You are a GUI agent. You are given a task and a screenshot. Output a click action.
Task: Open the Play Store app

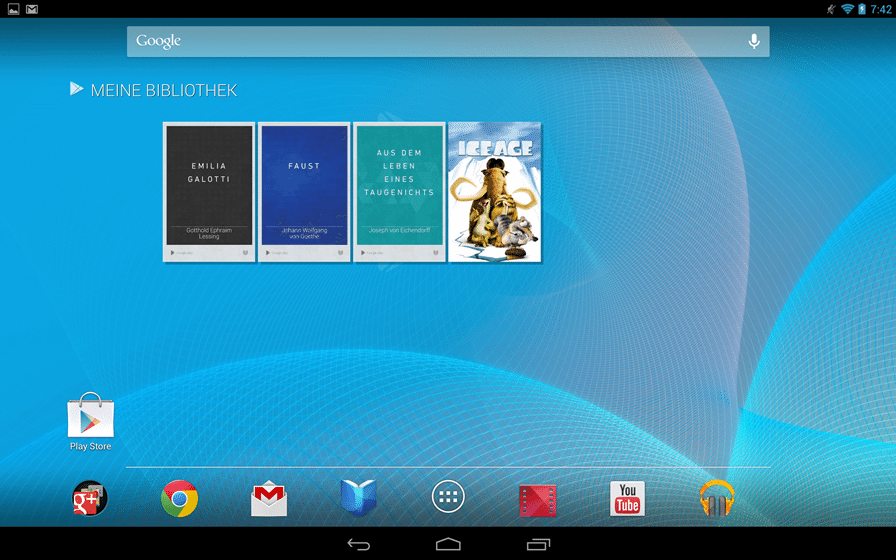90,418
